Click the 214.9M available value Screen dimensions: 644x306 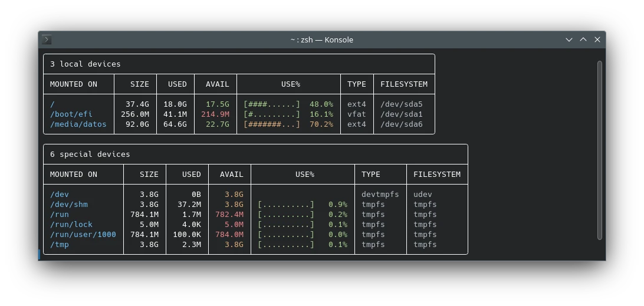click(x=215, y=114)
